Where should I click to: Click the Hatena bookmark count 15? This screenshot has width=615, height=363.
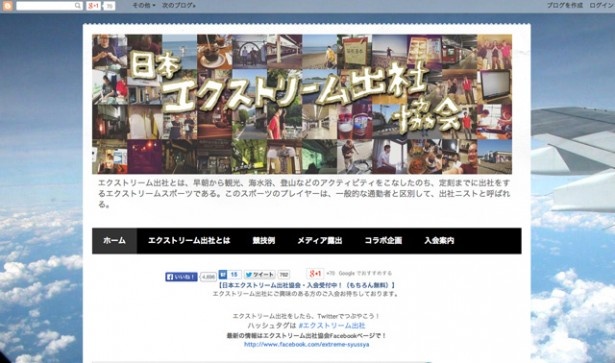click(x=234, y=274)
